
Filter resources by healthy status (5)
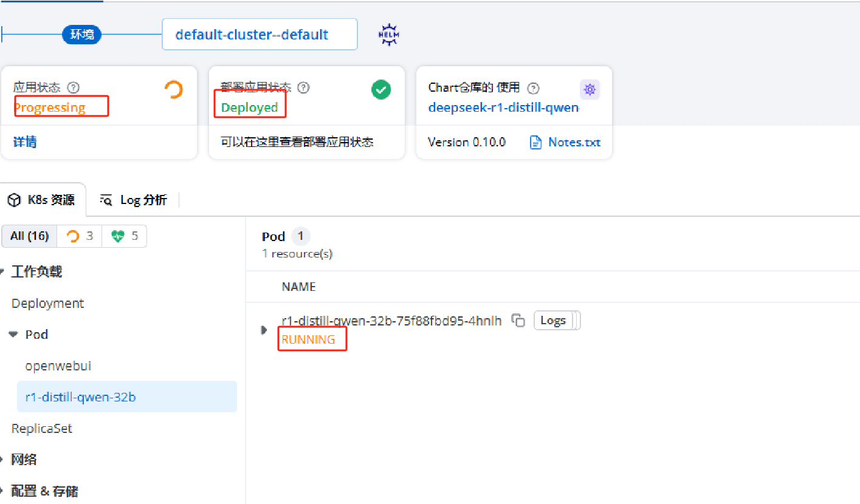125,236
